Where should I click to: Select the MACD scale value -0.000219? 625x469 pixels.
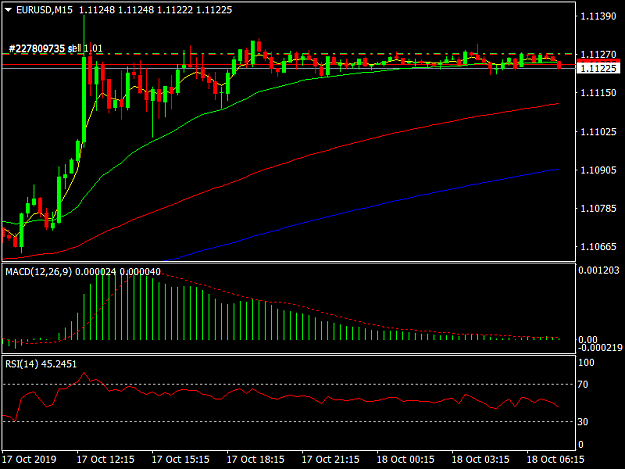pyautogui.click(x=599, y=348)
